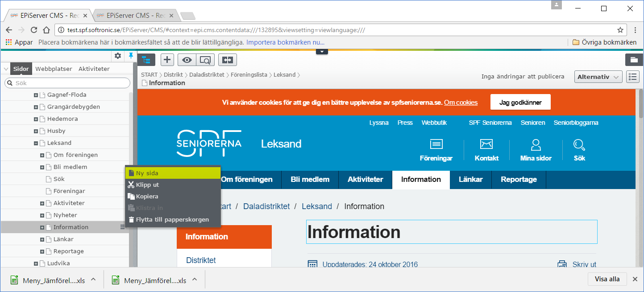
Task: Click the Sök field in navigation pane
Action: click(x=67, y=83)
